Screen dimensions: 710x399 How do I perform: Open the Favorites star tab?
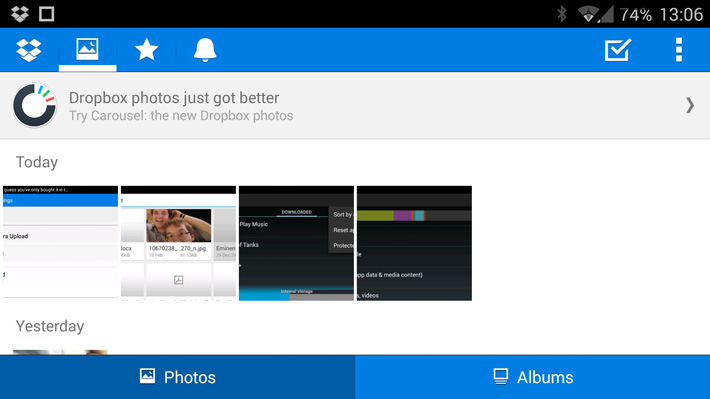point(146,50)
